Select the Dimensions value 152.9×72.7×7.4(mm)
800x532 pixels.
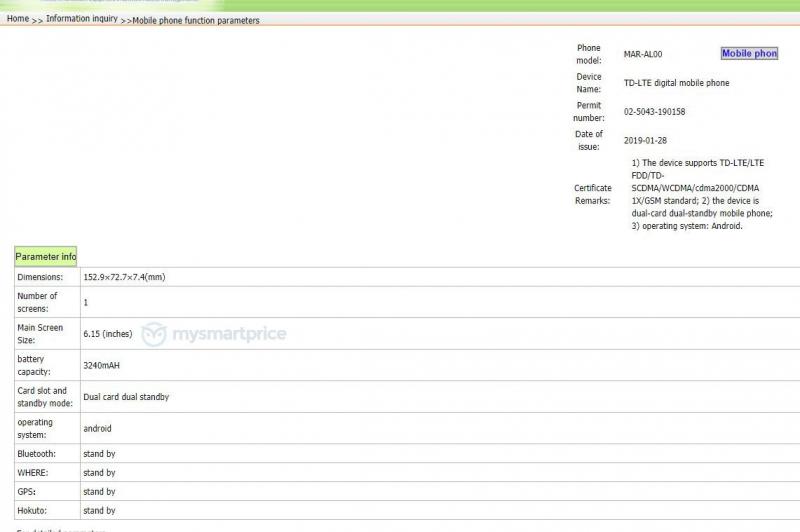point(124,277)
